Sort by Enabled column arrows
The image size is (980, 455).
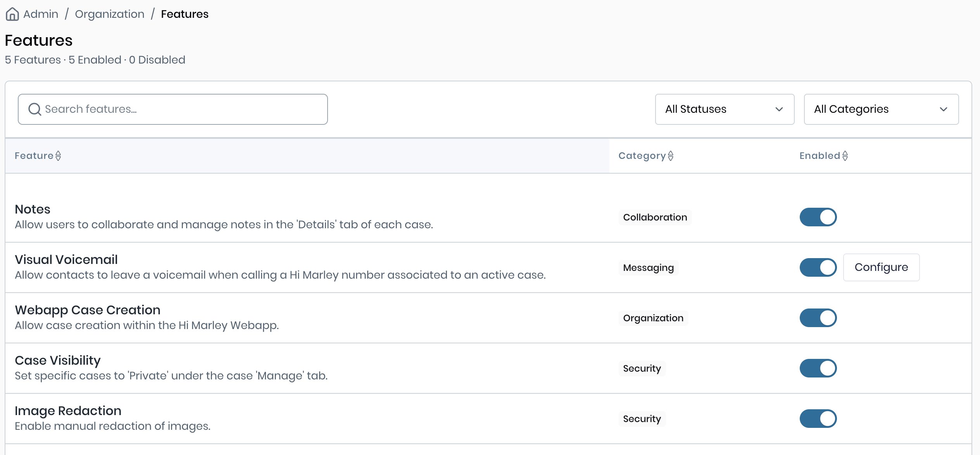click(845, 156)
